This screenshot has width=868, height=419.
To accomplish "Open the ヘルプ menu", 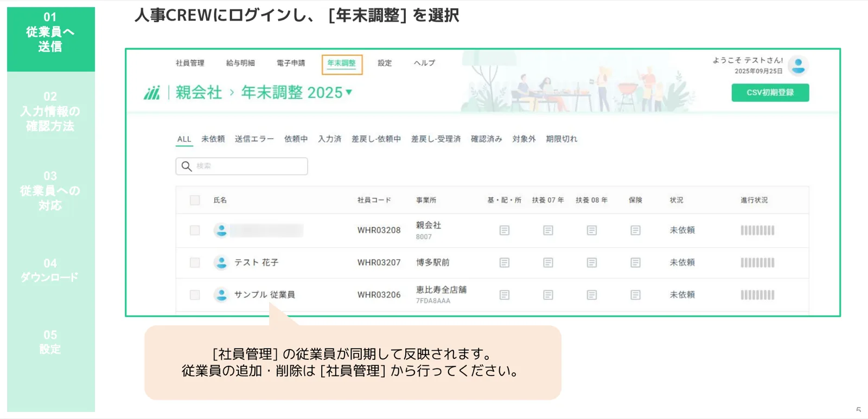I will click(424, 63).
